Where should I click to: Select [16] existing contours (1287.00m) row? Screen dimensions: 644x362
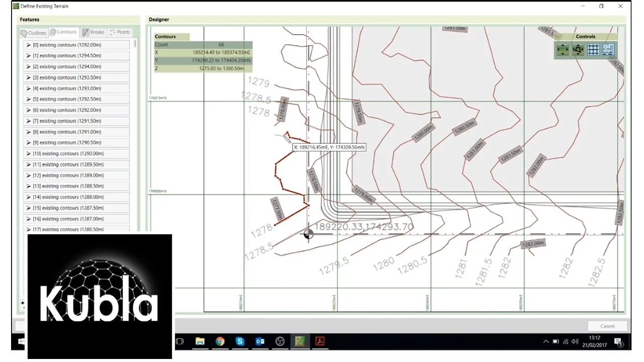pyautogui.click(x=76, y=219)
